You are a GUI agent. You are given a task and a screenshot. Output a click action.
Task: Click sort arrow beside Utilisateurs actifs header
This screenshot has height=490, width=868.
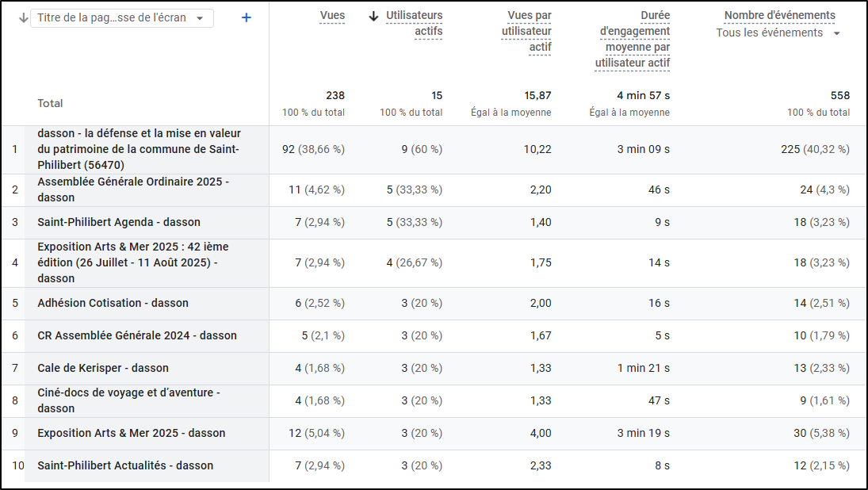point(374,16)
